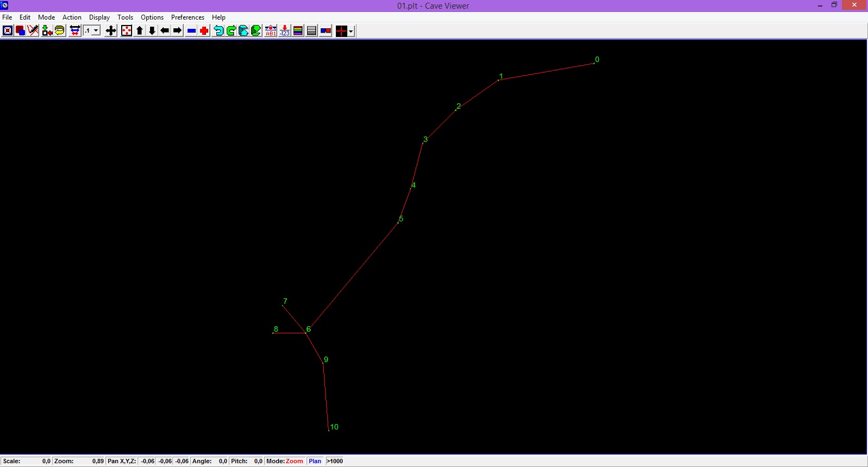Toggle the red-blue 3D glasses icon
Screen dimensions: 868x467
(326, 31)
